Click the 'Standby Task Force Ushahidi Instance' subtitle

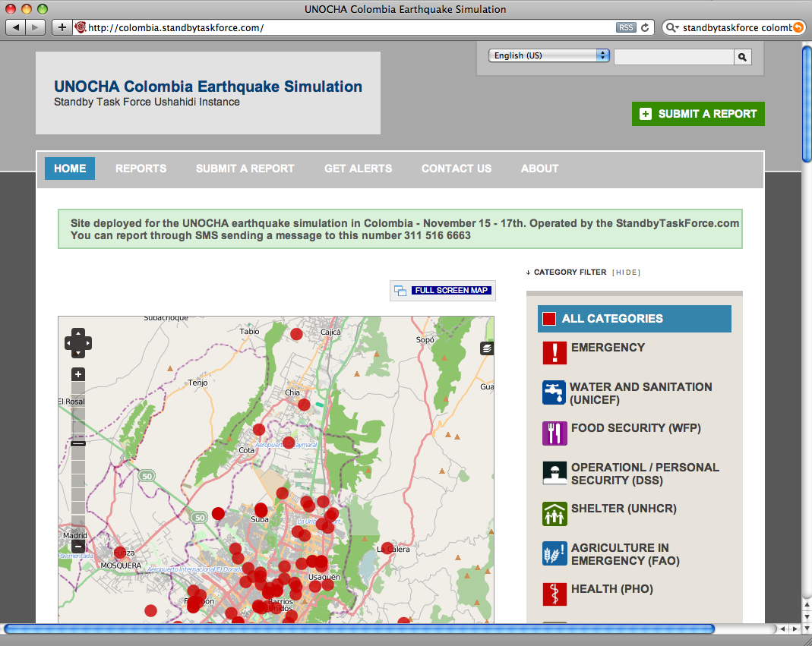[147, 102]
